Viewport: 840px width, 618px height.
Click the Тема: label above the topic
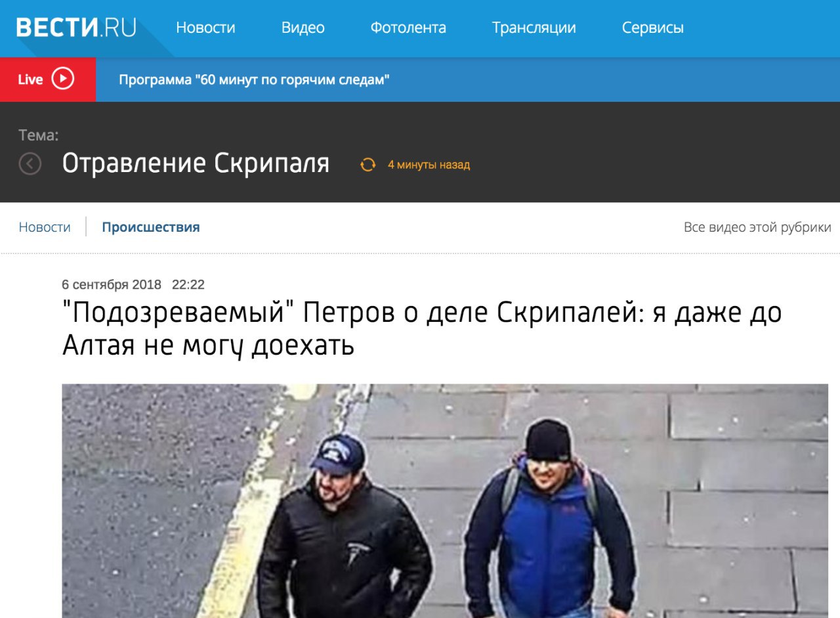[39, 135]
